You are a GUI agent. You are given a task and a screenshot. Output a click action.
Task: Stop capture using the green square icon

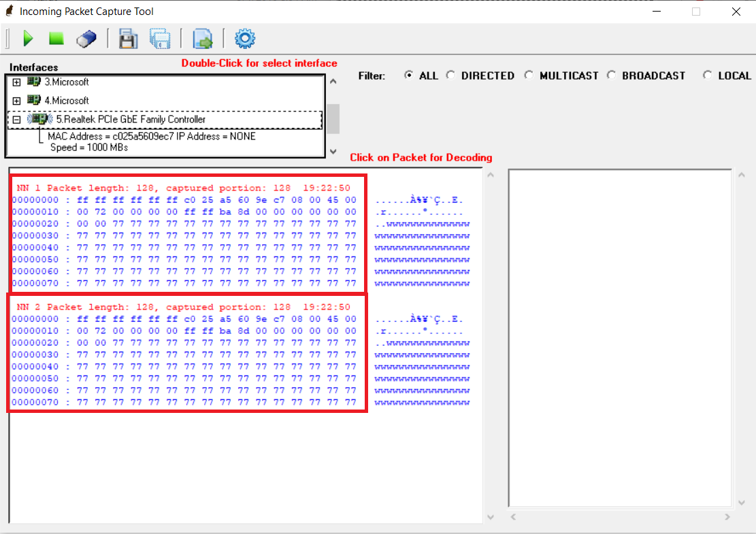point(56,39)
